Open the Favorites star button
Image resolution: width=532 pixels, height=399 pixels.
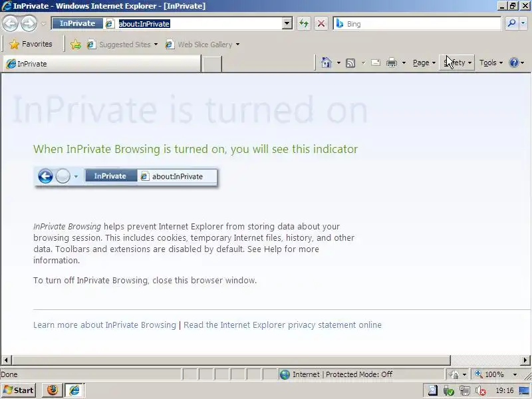[31, 44]
